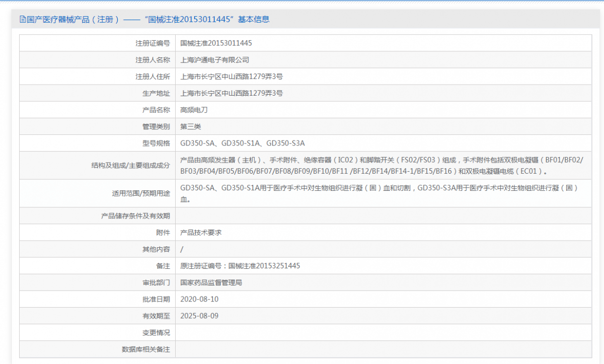The image size is (604, 364).
Task: Select the 结构及组成/主要组成成分 row label
Action: point(131,165)
